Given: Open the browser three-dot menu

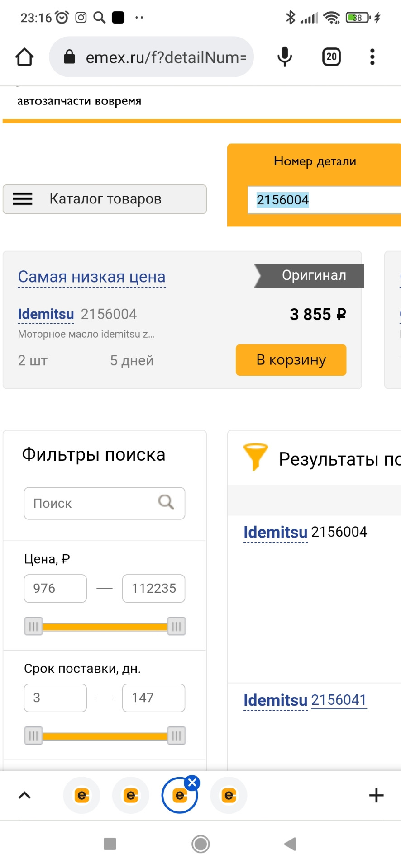Looking at the screenshot, I should click(372, 57).
